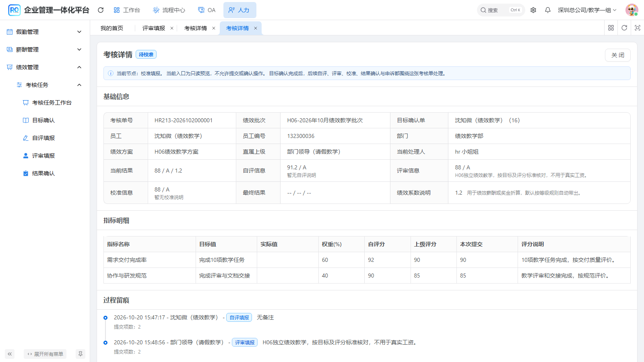Image resolution: width=644 pixels, height=362 pixels.
Task: Close the 评审填报 tab
Action: pos(172,28)
